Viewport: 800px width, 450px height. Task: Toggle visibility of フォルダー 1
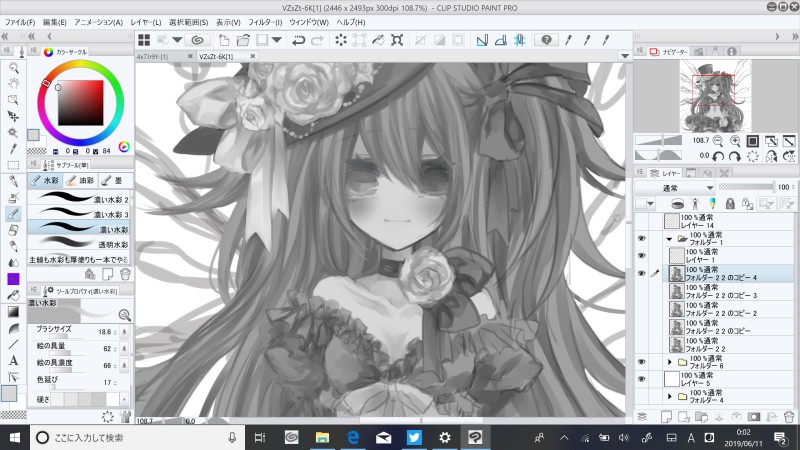tap(641, 239)
